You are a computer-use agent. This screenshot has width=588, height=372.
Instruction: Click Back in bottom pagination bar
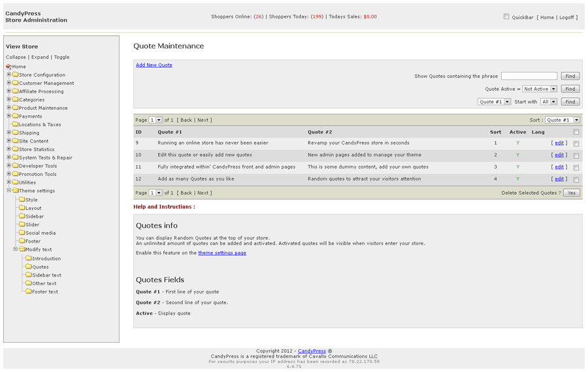coord(186,193)
